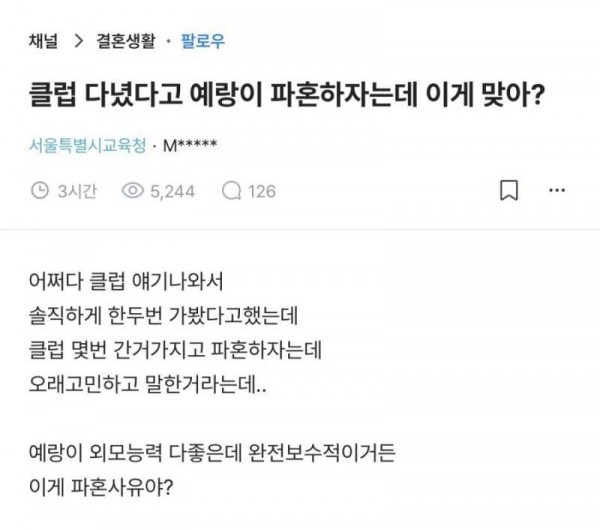The image size is (600, 530).
Task: Click the final line 이게 파혼사유야?
Action: [101, 487]
